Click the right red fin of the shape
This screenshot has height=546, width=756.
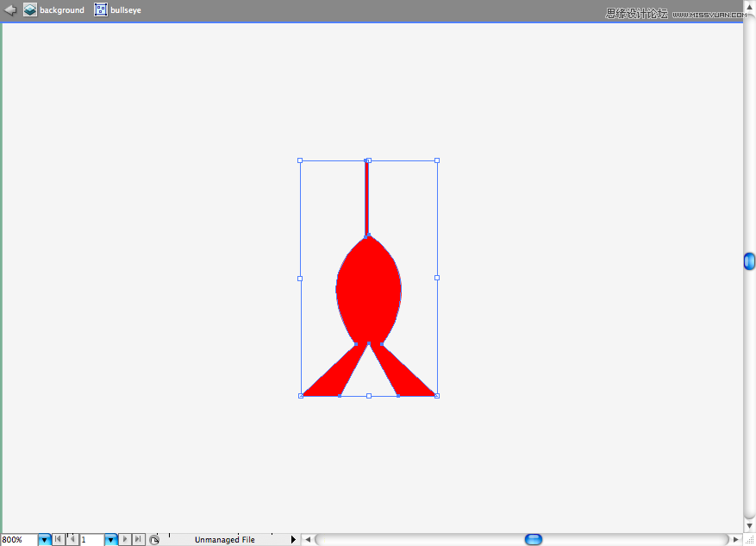pos(401,376)
